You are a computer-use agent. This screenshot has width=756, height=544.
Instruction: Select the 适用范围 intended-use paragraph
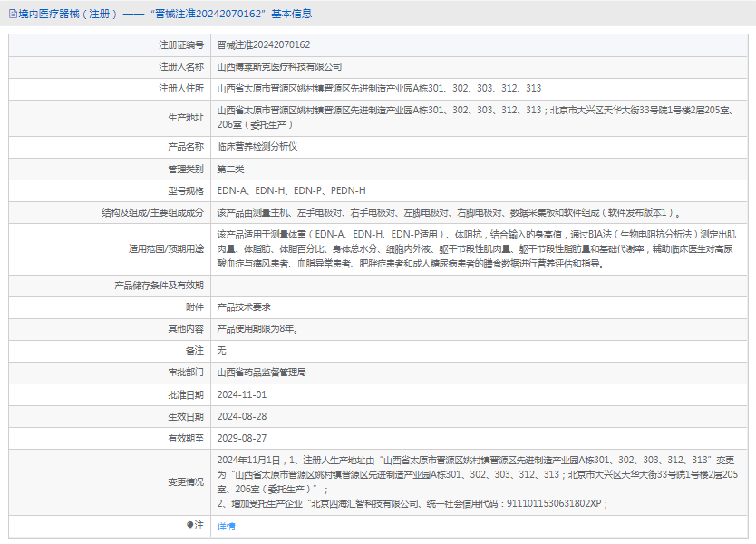477,248
